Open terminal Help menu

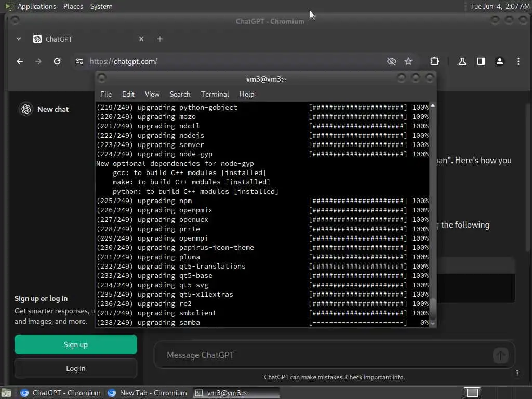[247, 95]
